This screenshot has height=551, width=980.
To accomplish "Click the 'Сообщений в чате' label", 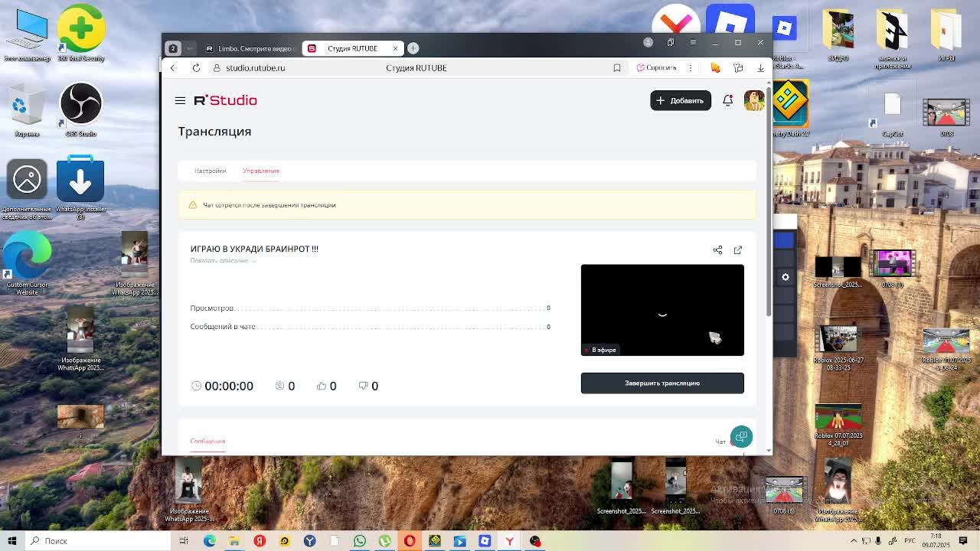I will [x=223, y=327].
